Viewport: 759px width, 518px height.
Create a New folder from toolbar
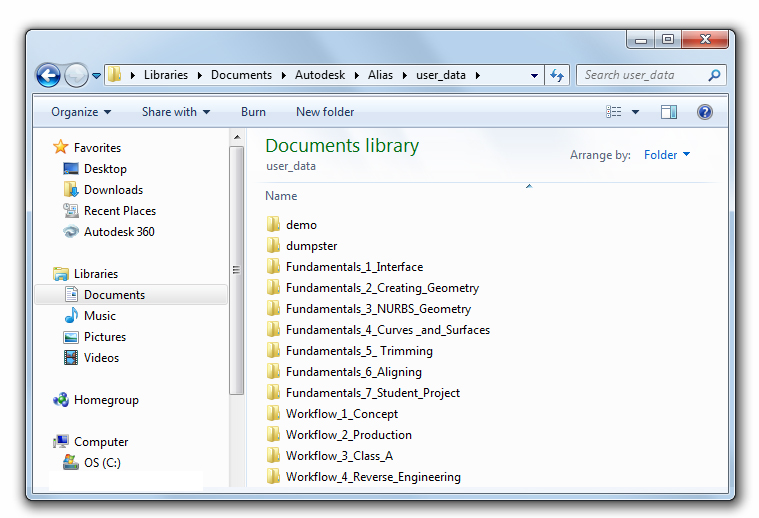click(x=325, y=112)
